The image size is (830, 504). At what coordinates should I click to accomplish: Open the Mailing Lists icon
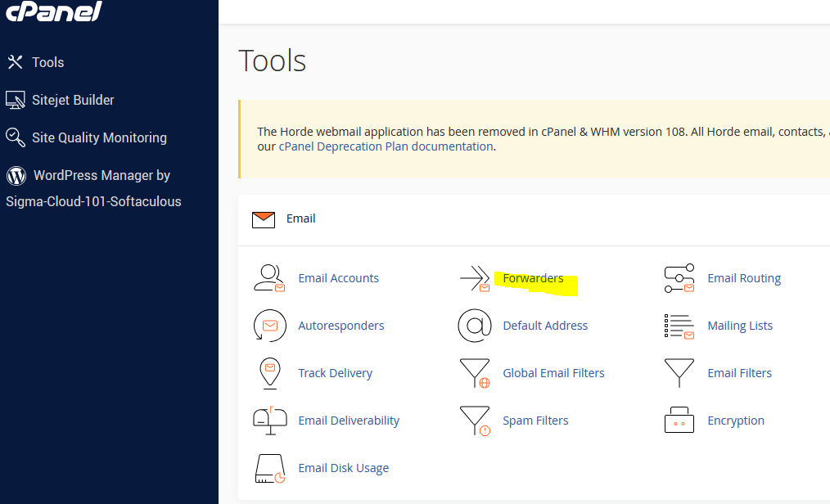(x=679, y=326)
